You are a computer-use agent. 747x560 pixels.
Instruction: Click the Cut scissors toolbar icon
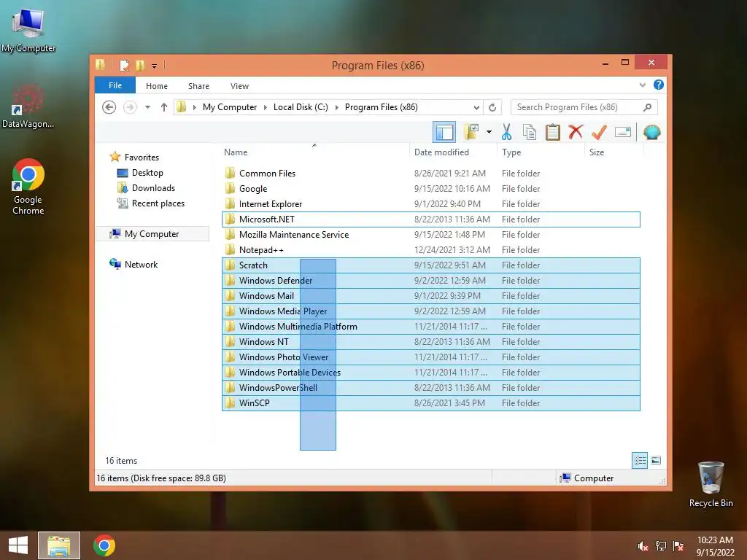point(506,132)
